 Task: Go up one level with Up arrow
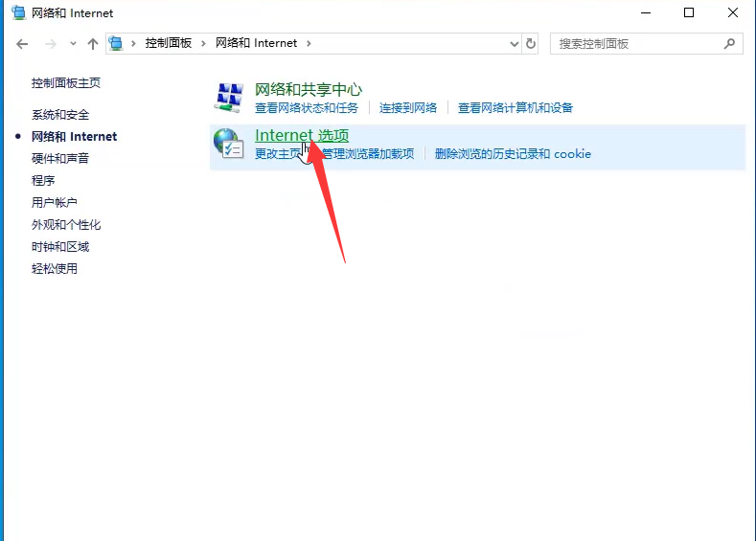(x=93, y=44)
